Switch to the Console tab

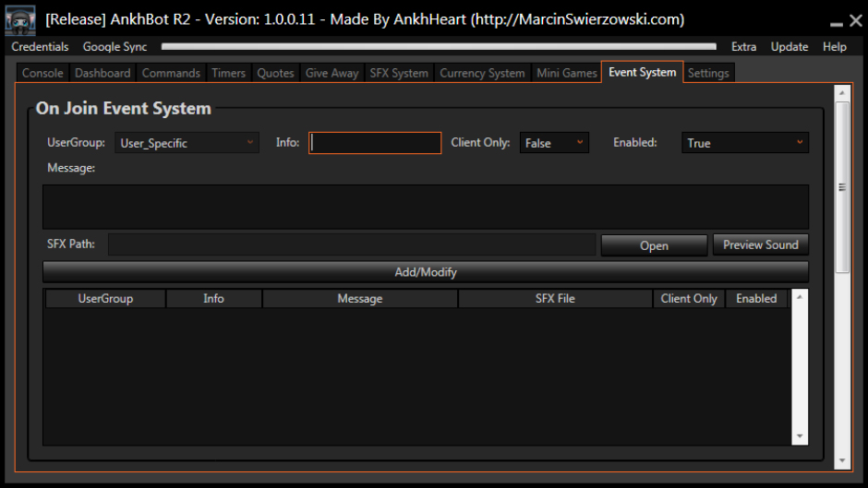(x=42, y=73)
